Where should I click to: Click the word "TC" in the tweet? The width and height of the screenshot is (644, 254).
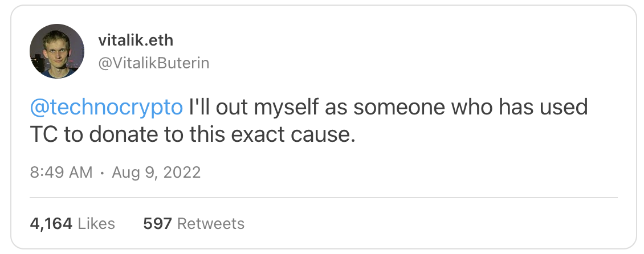pos(43,135)
